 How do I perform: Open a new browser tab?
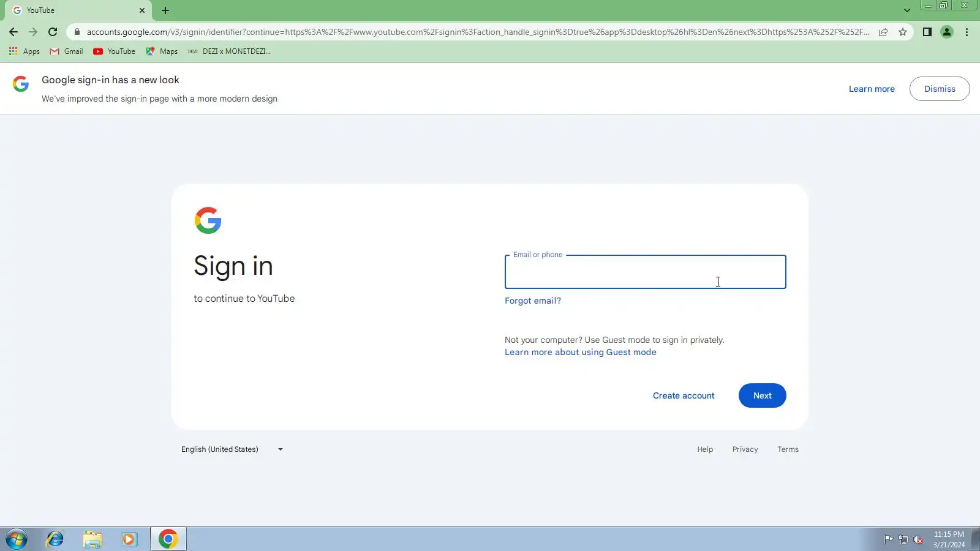tap(165, 10)
